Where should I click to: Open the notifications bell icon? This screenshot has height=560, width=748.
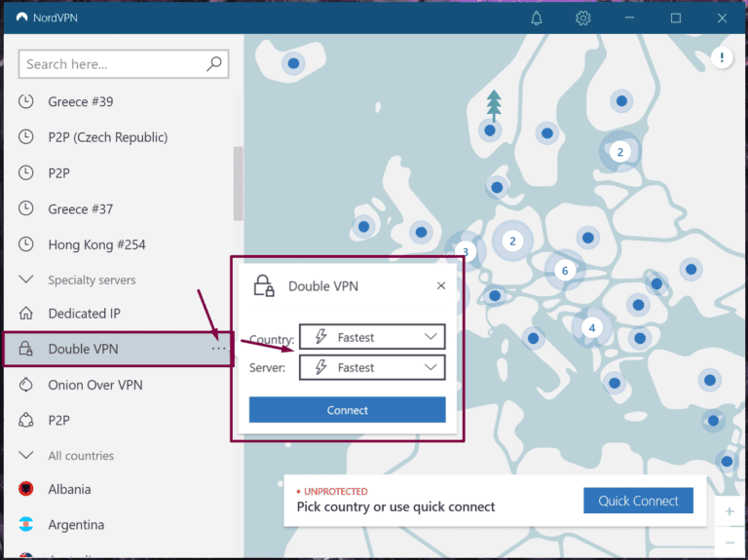[537, 19]
